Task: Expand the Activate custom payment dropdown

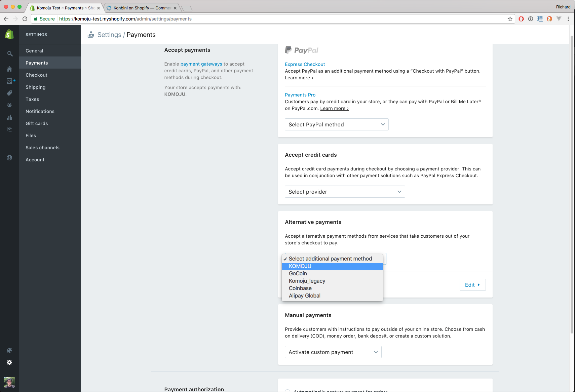Action: click(333, 352)
